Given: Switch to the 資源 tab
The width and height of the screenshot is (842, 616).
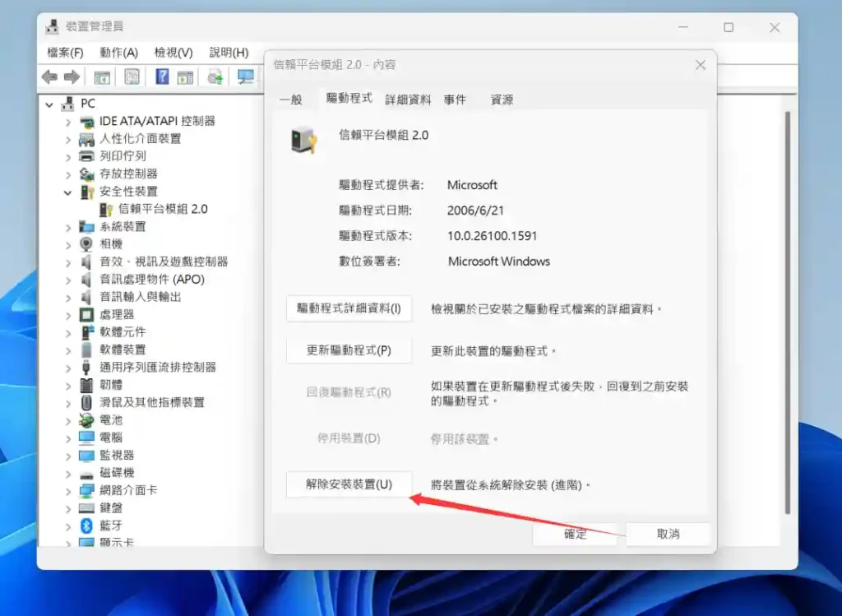Looking at the screenshot, I should (x=502, y=100).
